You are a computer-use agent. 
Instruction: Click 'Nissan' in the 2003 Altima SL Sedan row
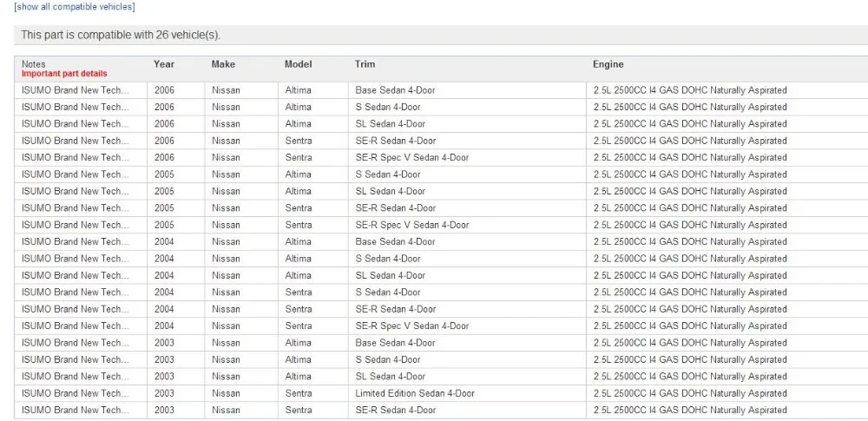[226, 376]
